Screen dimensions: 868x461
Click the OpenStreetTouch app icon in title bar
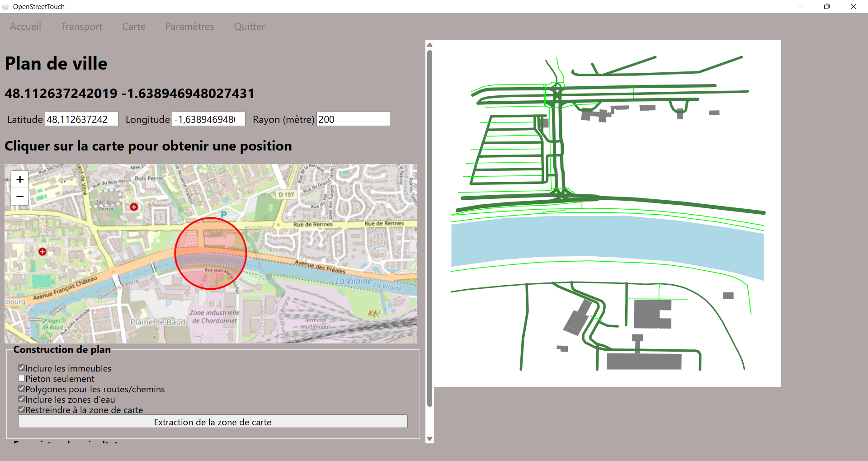pos(5,7)
